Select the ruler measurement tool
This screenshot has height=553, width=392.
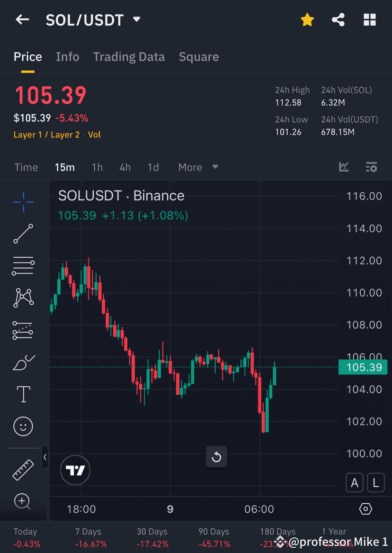tap(23, 469)
